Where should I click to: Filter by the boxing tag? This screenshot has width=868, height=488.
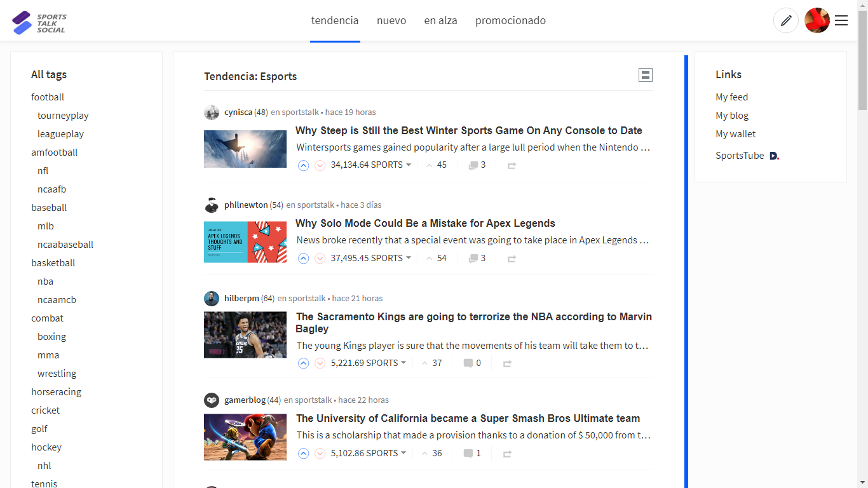click(x=51, y=337)
